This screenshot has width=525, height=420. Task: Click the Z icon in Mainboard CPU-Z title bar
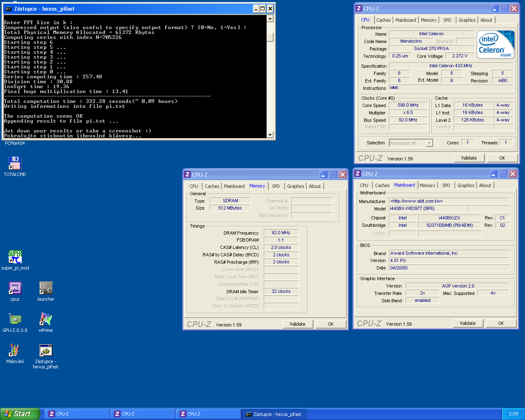pos(358,173)
